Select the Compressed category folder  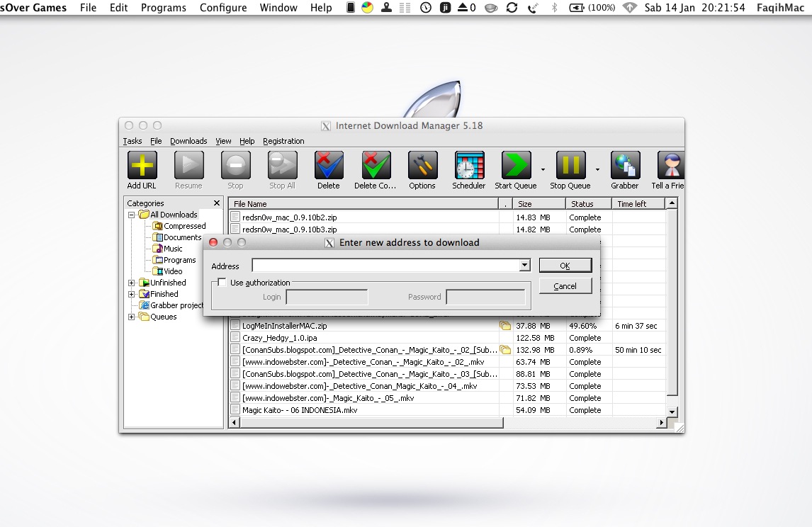click(179, 226)
